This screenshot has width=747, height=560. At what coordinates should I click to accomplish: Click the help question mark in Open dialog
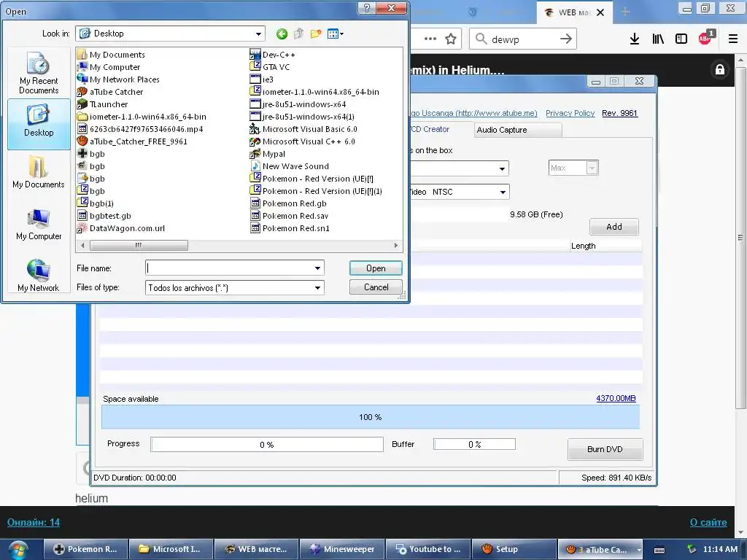(x=366, y=8)
